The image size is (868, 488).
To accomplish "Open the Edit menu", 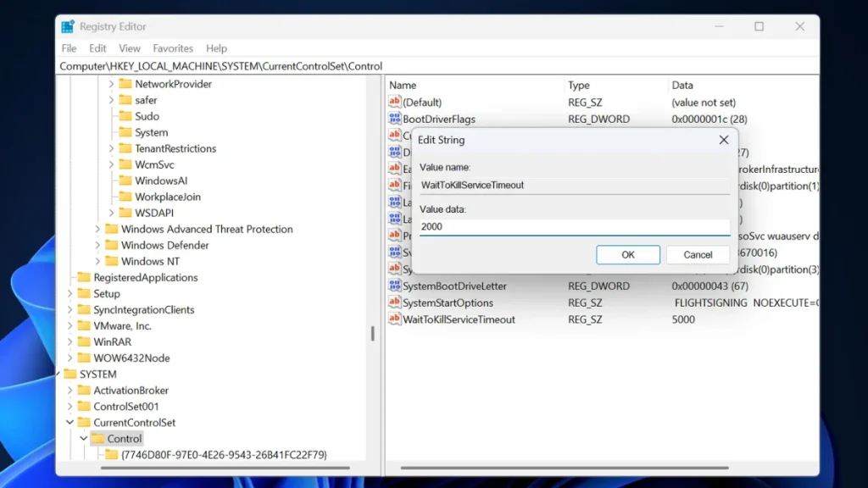I will pyautogui.click(x=97, y=48).
